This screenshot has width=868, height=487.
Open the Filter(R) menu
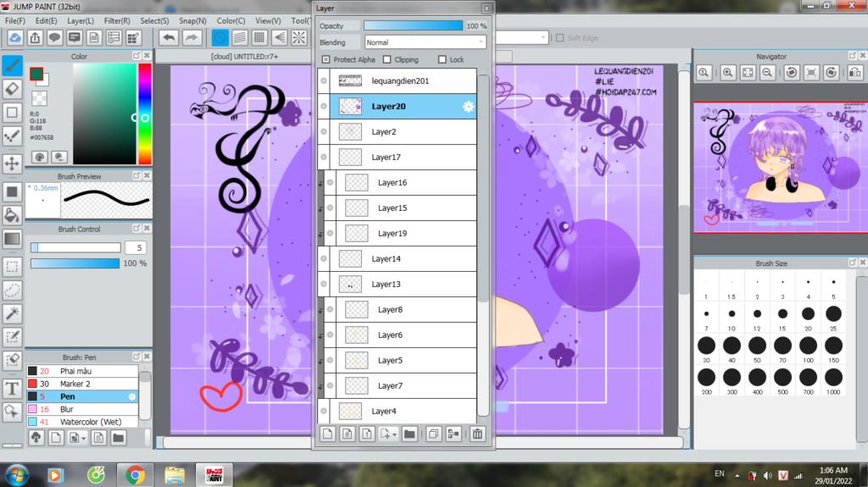(x=117, y=20)
